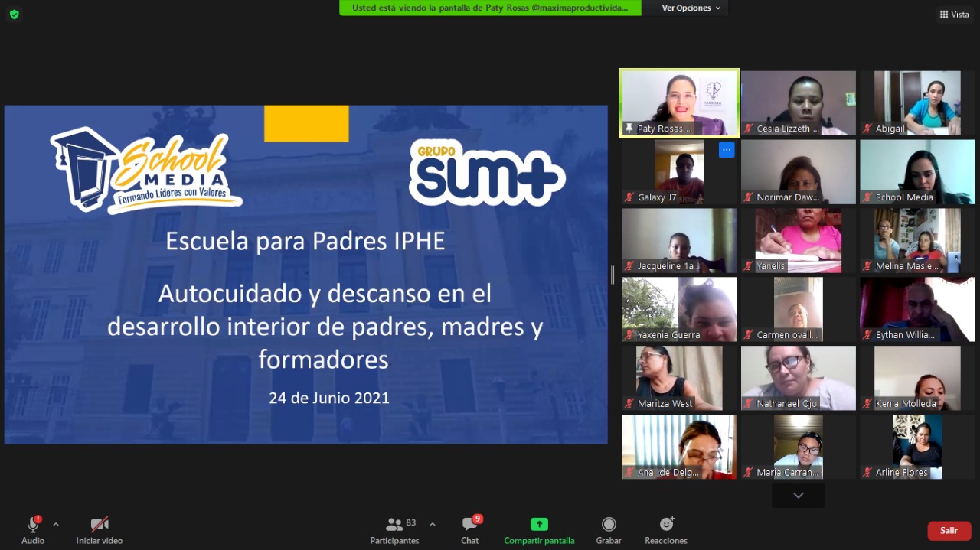Select Jacqueline 1a video tile

679,241
